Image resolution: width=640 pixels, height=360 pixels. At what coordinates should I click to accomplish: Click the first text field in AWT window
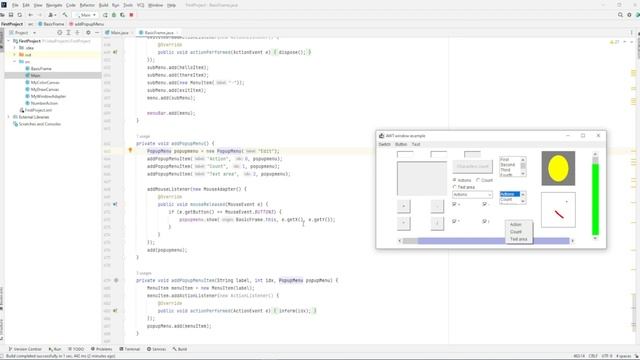click(x=405, y=154)
